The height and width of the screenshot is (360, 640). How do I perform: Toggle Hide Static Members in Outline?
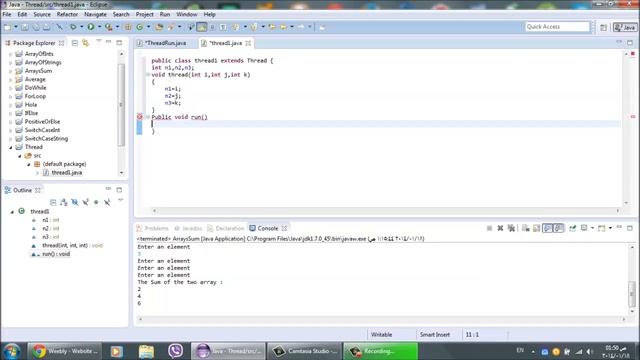85,202
